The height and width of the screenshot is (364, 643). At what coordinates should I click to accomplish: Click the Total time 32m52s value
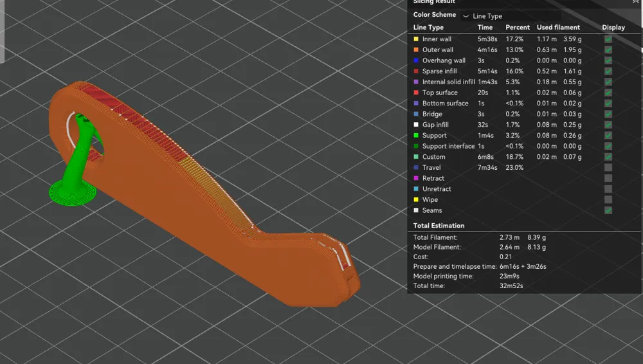coord(511,286)
